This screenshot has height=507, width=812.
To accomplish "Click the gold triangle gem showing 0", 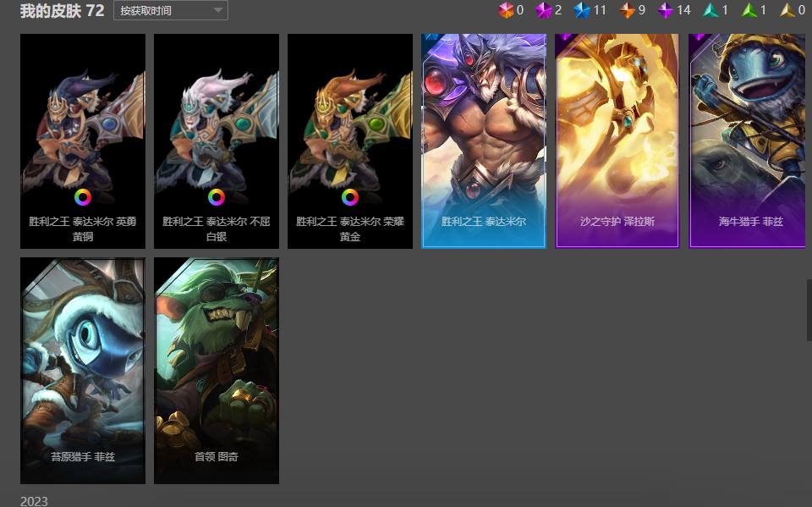I will click(787, 10).
